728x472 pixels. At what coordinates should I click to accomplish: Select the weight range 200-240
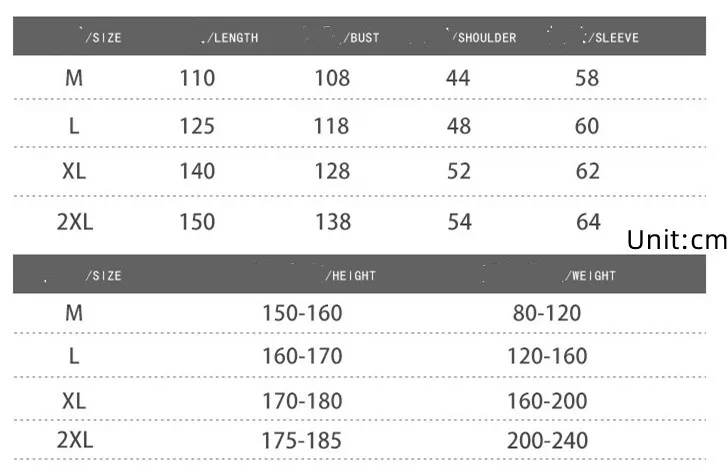tap(547, 441)
